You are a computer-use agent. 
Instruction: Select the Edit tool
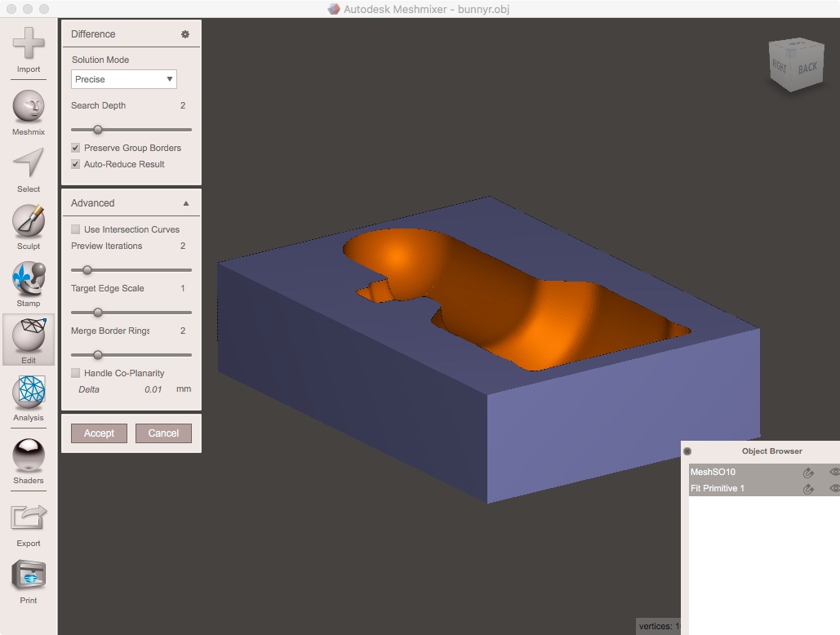tap(28, 339)
